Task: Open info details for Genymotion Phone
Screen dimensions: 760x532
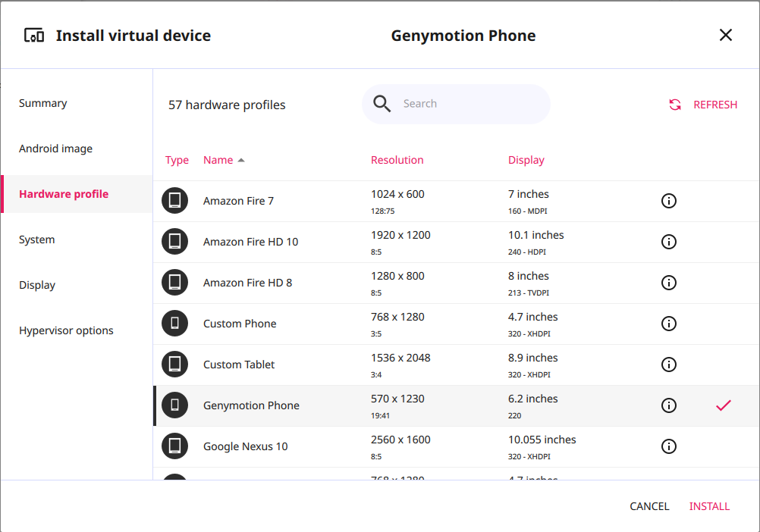Action: coord(668,405)
